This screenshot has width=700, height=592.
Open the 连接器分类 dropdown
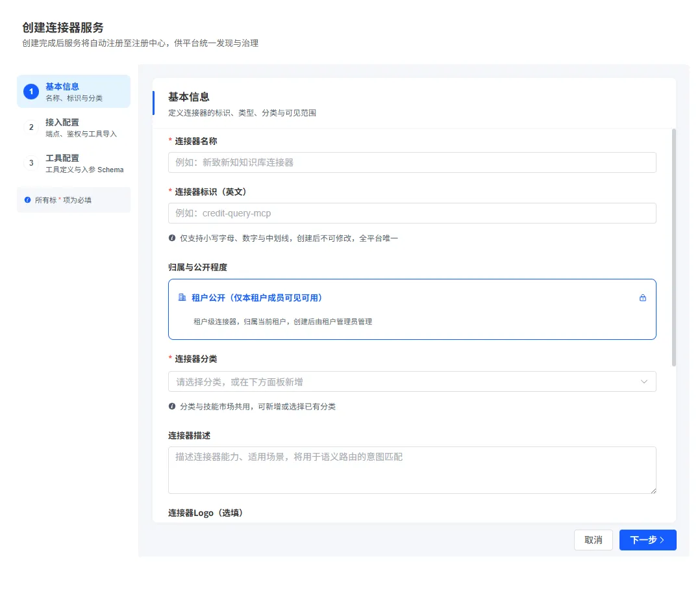[x=412, y=381]
